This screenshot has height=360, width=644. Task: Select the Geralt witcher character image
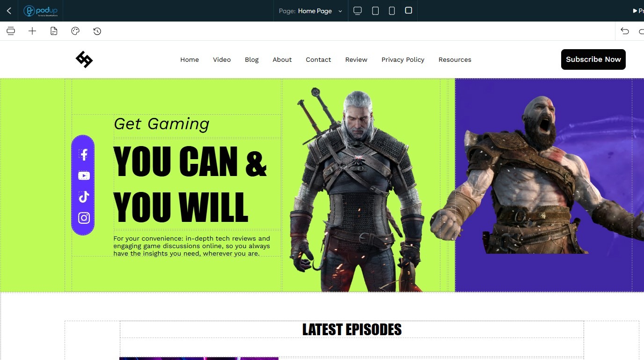(x=359, y=189)
